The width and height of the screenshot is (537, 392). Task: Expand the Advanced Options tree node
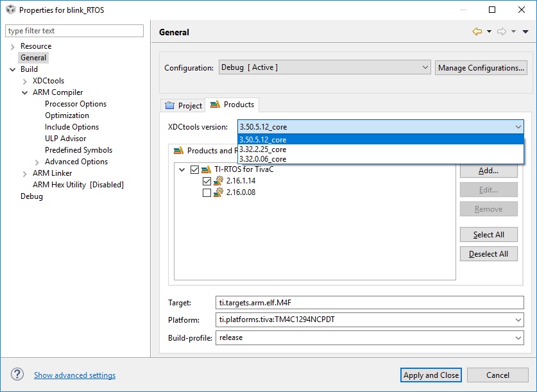(37, 162)
